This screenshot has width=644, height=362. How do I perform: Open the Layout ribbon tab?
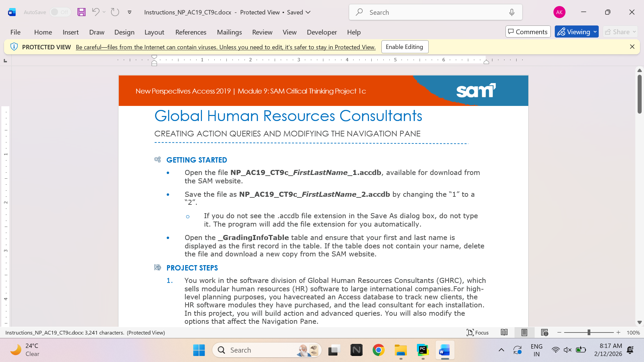coord(154,32)
